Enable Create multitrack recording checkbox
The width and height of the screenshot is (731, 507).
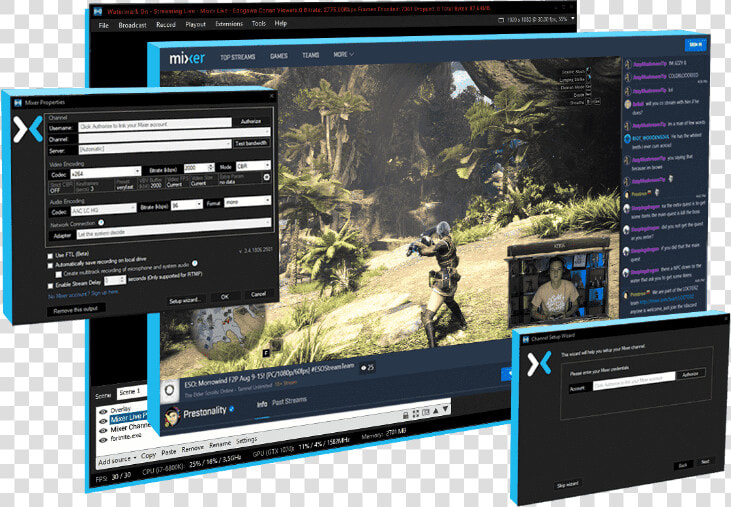pyautogui.click(x=59, y=274)
